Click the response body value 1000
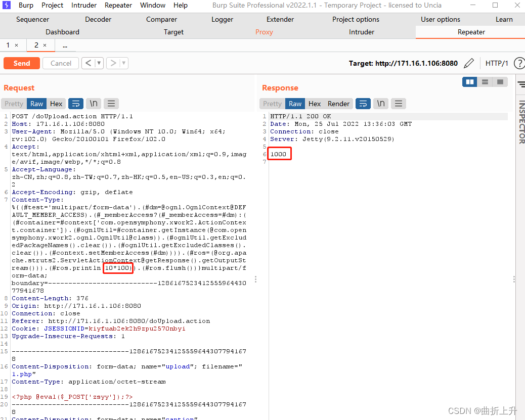The width and height of the screenshot is (525, 420). (x=279, y=154)
